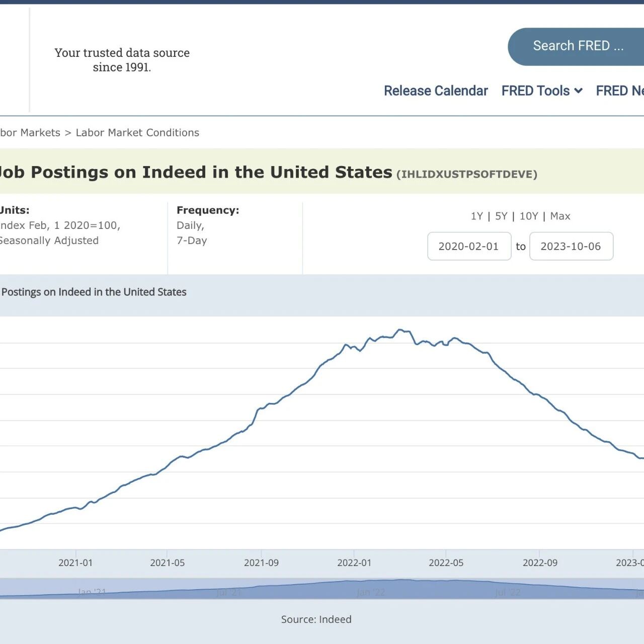Choose the 10Y time range
The width and height of the screenshot is (644, 644).
(x=529, y=216)
